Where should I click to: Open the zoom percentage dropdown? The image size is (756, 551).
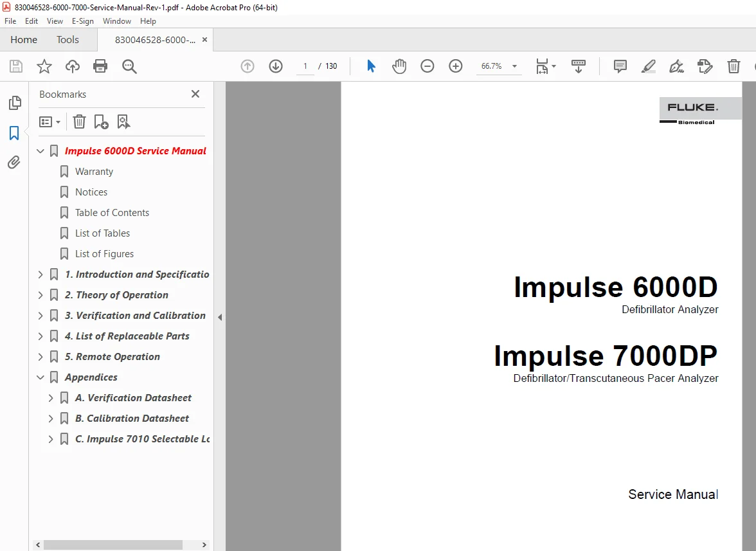(x=514, y=66)
